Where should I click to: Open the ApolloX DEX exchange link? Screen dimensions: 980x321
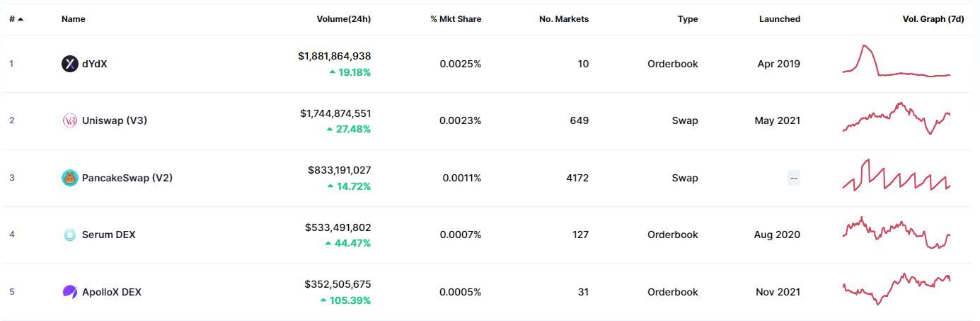coord(112,292)
